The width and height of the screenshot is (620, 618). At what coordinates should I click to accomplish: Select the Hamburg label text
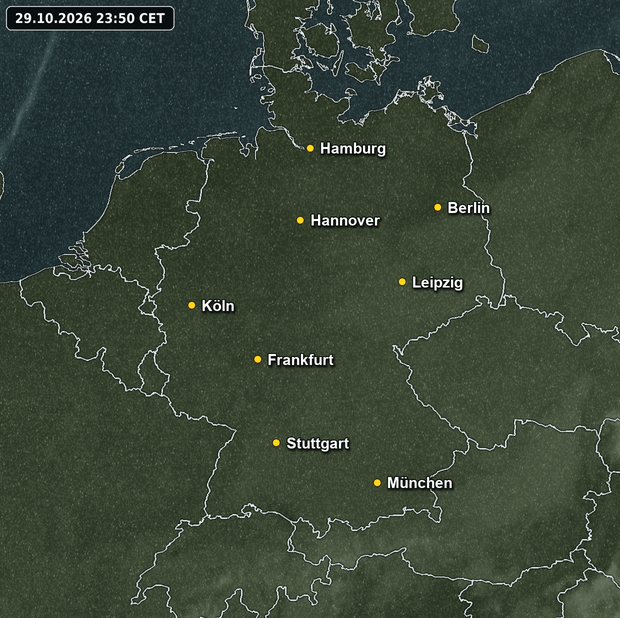(353, 149)
